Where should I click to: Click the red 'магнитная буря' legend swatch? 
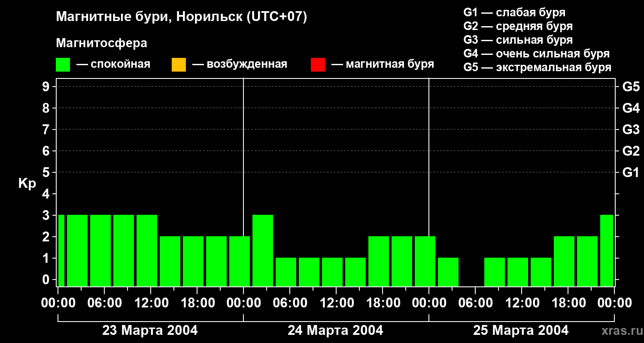318,65
